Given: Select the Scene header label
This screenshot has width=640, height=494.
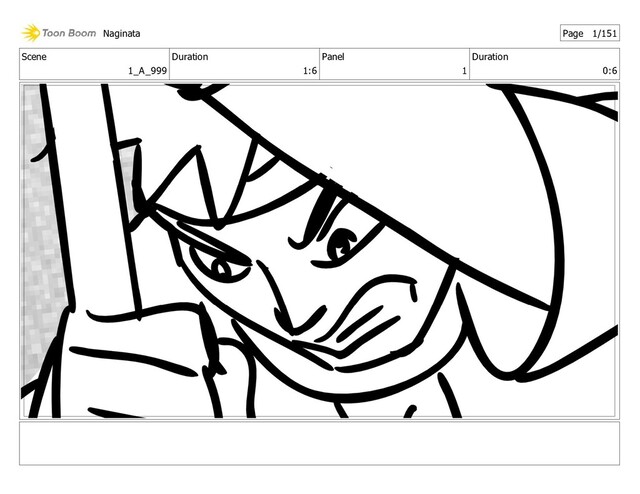Looking at the screenshot, I should click(x=34, y=57).
